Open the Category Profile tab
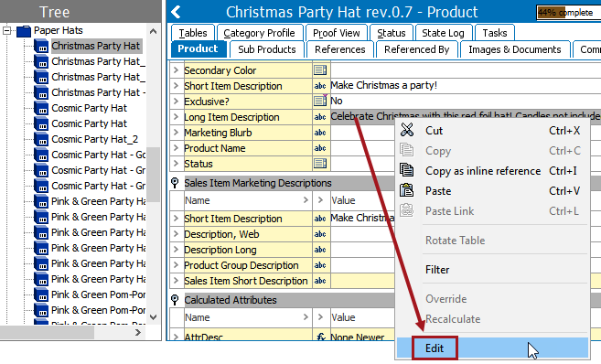The height and width of the screenshot is (364, 601). [x=260, y=33]
